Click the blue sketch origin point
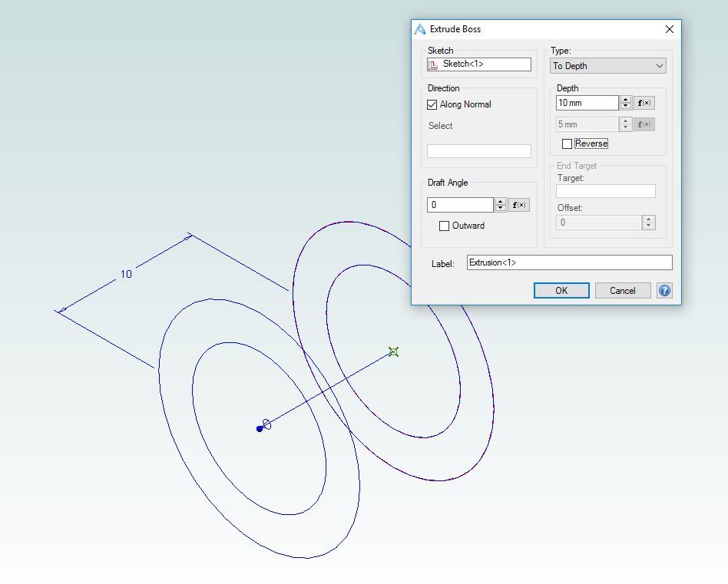The height and width of the screenshot is (584, 728). 260,429
